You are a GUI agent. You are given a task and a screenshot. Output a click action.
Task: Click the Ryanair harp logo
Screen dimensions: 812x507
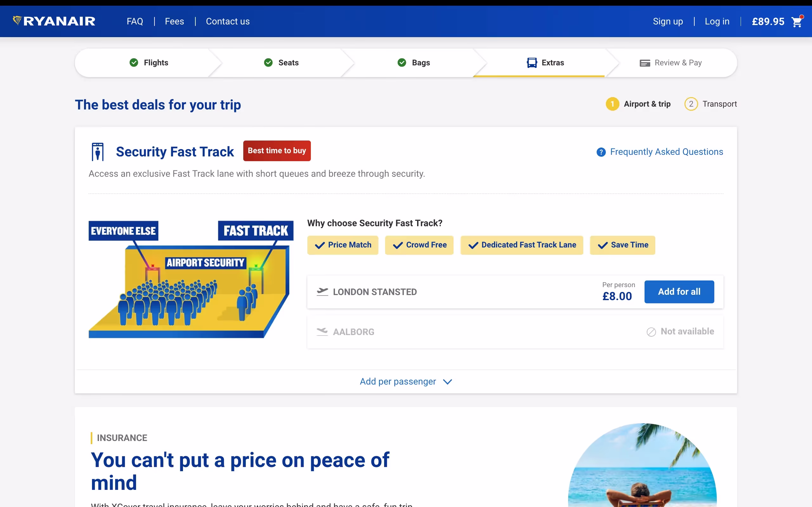coord(17,20)
